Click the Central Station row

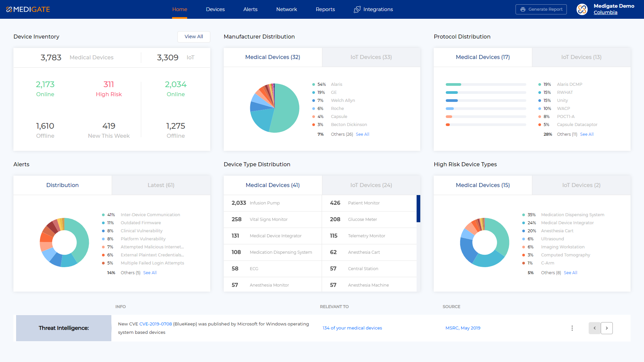[369, 269]
